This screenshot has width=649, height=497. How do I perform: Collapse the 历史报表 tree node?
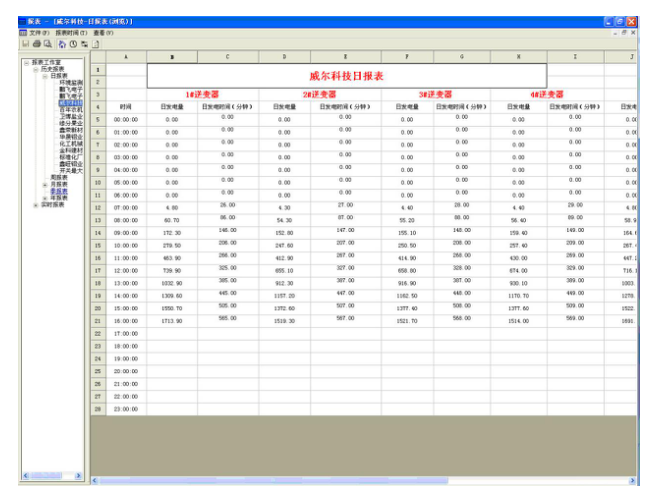click(x=35, y=69)
